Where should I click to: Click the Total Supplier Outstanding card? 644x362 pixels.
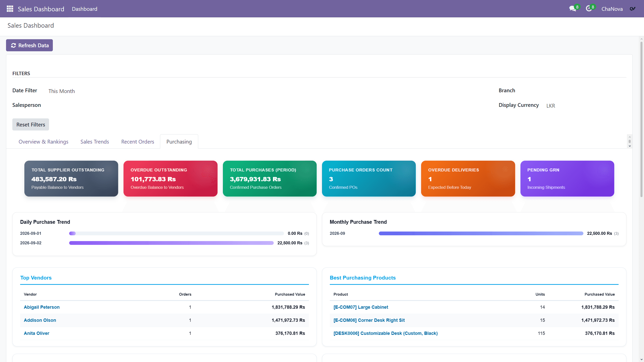[x=71, y=178]
